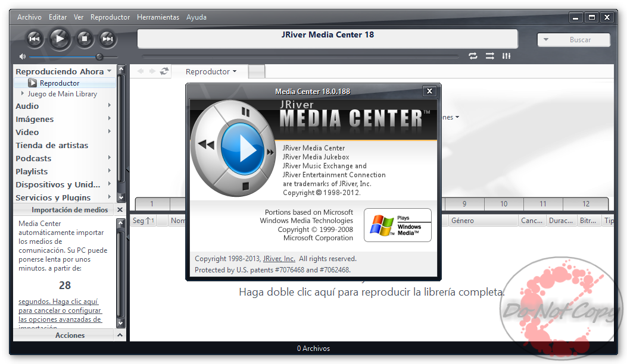627x364 pixels.
Task: Toggle shuffle mode icon
Action: [490, 56]
